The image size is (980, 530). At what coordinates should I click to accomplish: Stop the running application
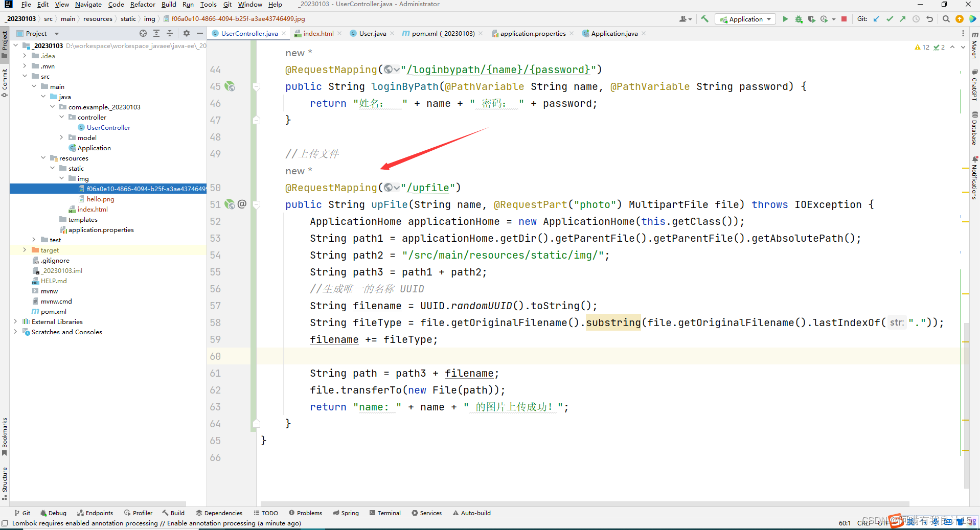click(844, 19)
